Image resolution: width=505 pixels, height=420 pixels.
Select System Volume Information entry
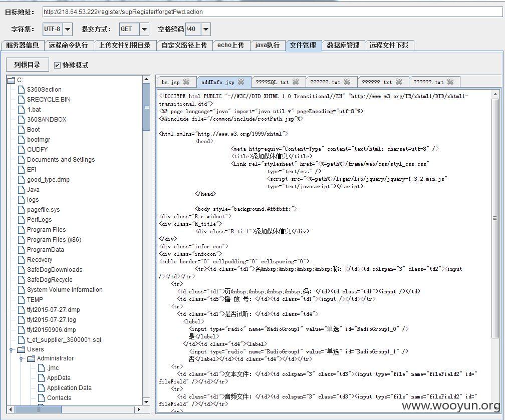point(65,290)
